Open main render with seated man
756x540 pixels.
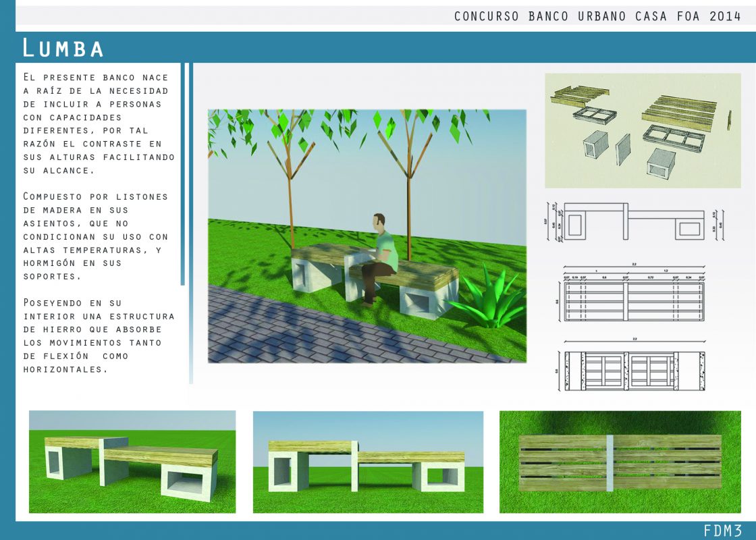367,236
